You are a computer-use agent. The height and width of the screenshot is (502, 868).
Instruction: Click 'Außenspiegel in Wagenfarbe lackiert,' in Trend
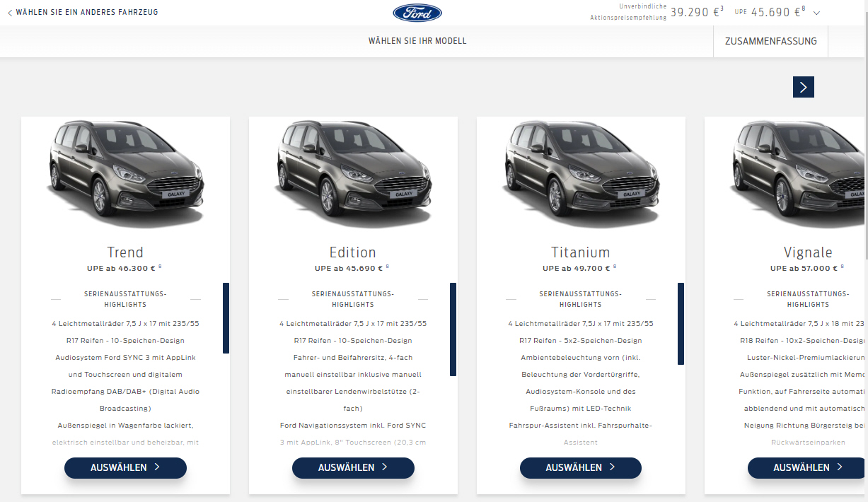[125, 426]
